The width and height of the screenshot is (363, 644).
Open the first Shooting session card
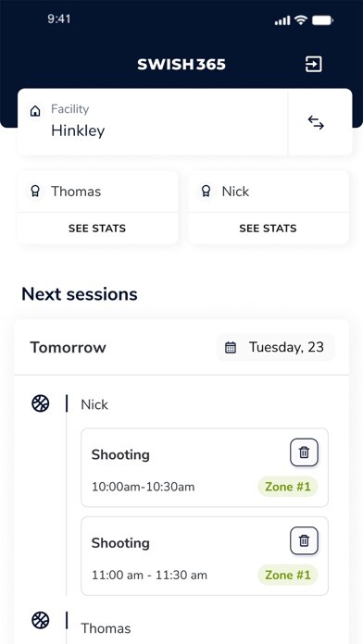(205, 467)
